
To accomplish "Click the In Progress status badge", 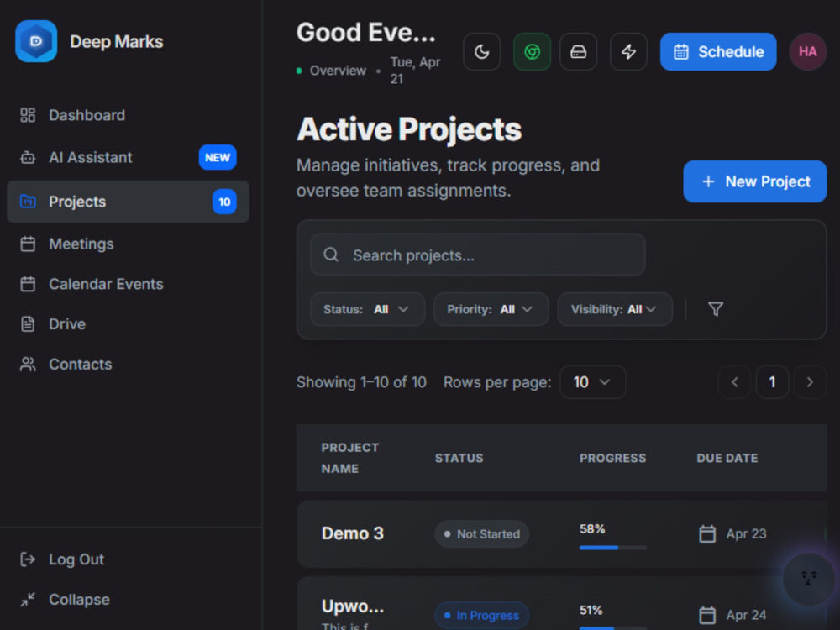I will click(x=481, y=616).
